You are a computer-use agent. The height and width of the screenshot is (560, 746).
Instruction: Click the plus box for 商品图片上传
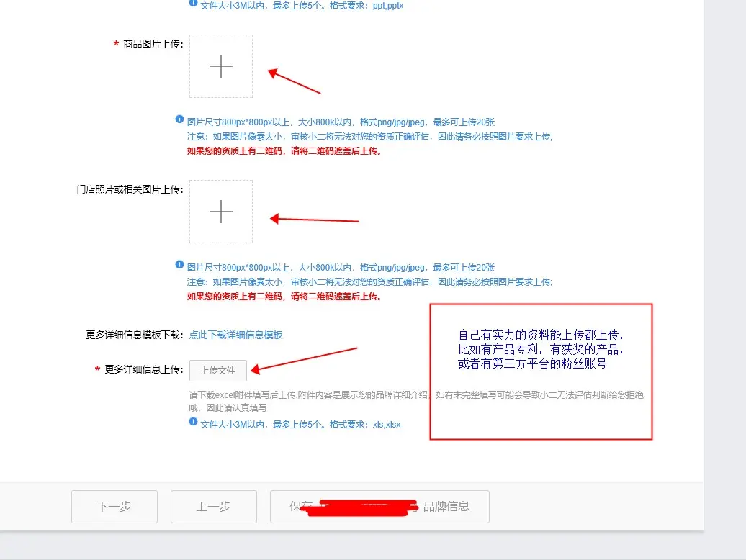(221, 66)
